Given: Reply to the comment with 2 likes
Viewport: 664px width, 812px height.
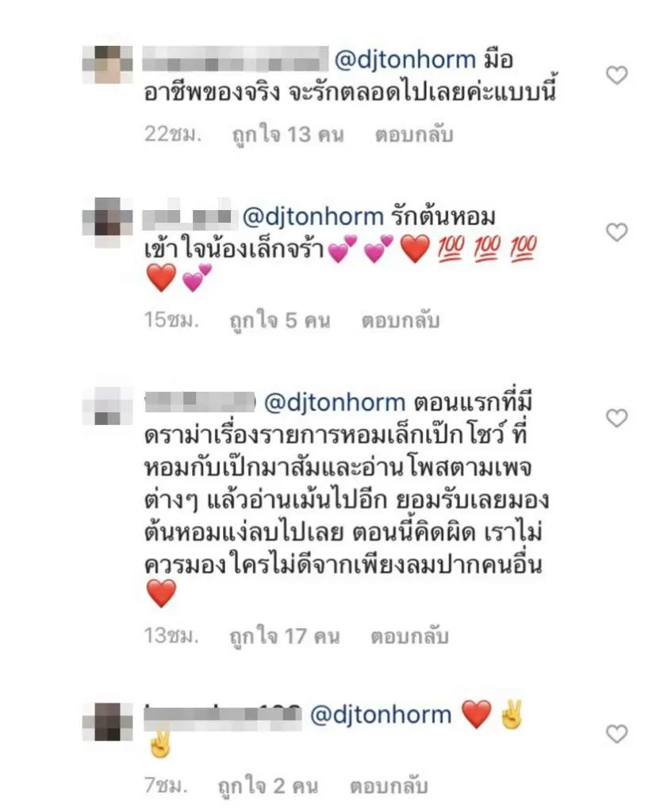Looking at the screenshot, I should (389, 786).
